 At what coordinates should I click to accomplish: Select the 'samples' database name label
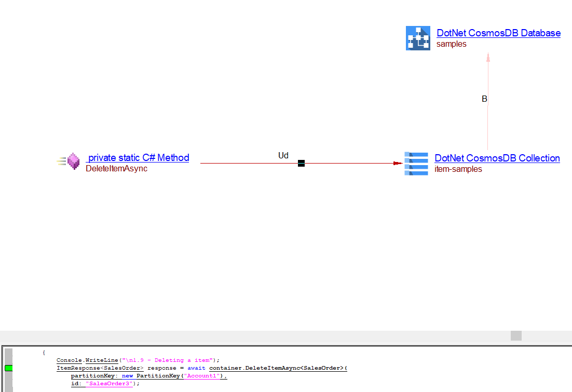point(451,44)
